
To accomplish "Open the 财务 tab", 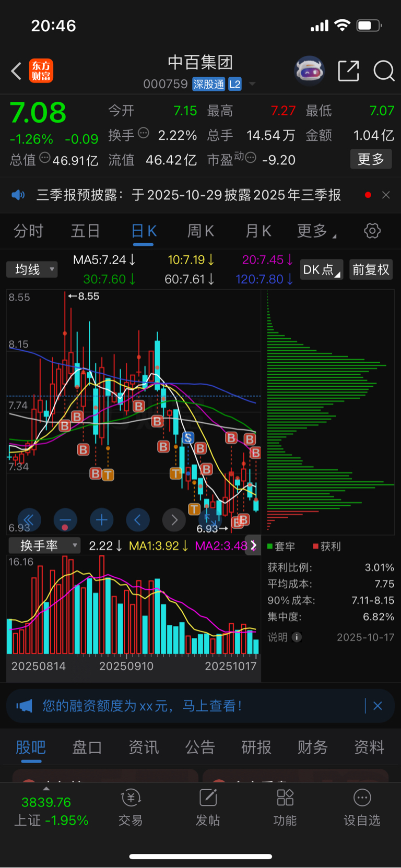I will (313, 747).
